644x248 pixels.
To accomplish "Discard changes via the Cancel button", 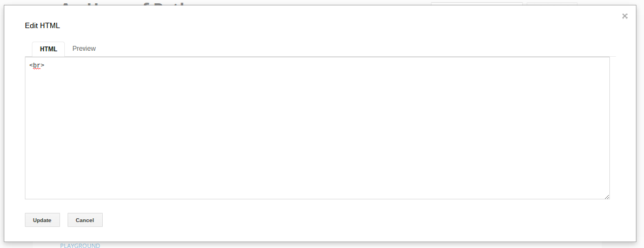I will [85, 220].
